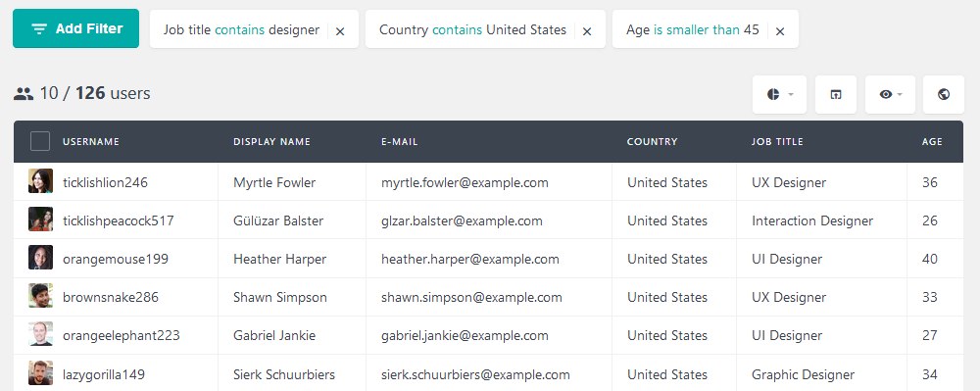980x391 pixels.
Task: Click the export table icon button
Action: click(x=836, y=94)
